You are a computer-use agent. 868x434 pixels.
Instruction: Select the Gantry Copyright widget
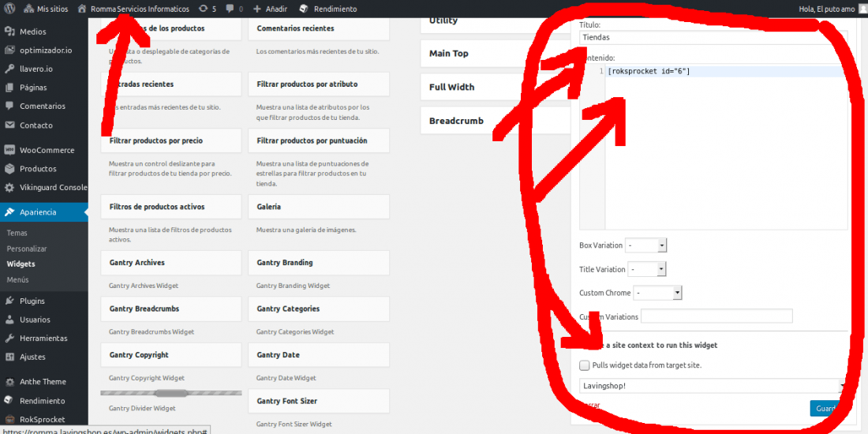[171, 355]
